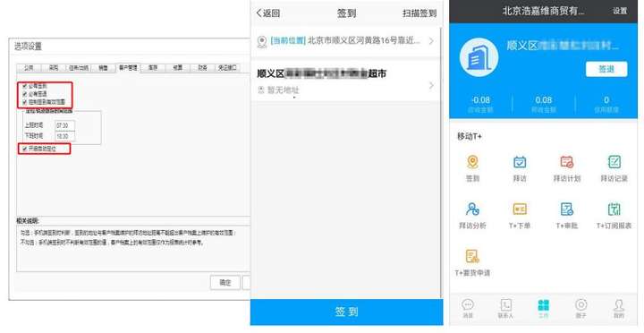This screenshot has height=333, width=644.
Task: Click the 下班时间 time field
Action: pyautogui.click(x=65, y=136)
